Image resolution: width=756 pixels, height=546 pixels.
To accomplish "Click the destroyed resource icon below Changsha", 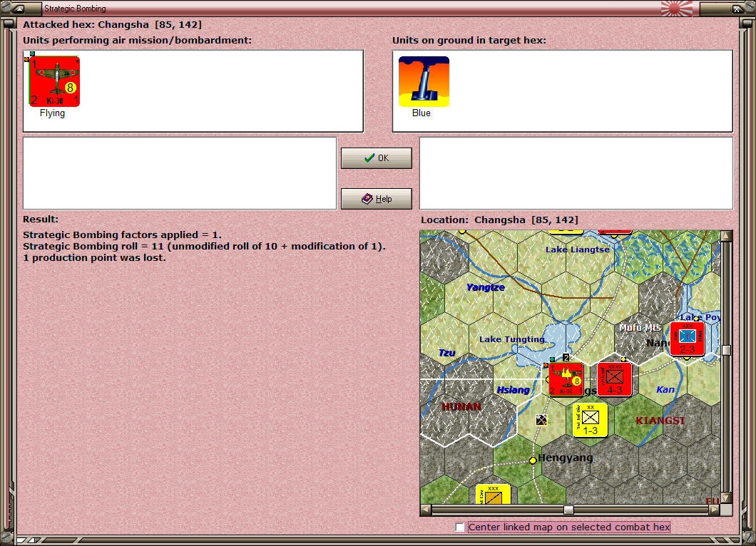I will click(541, 421).
